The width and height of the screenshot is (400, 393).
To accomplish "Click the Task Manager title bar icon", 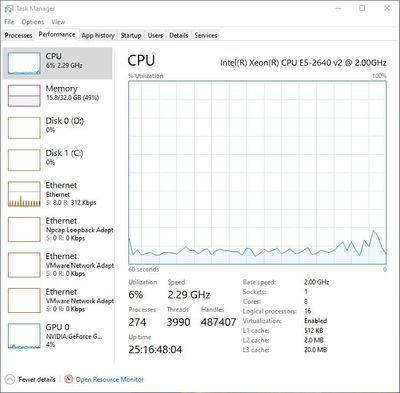I will tap(9, 9).
